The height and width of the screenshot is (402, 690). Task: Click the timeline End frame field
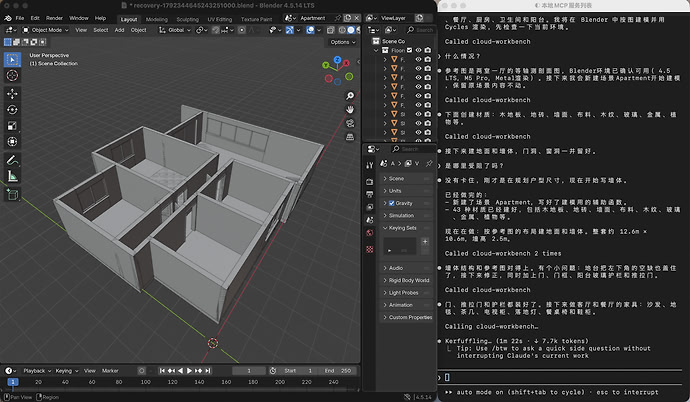(x=338, y=371)
